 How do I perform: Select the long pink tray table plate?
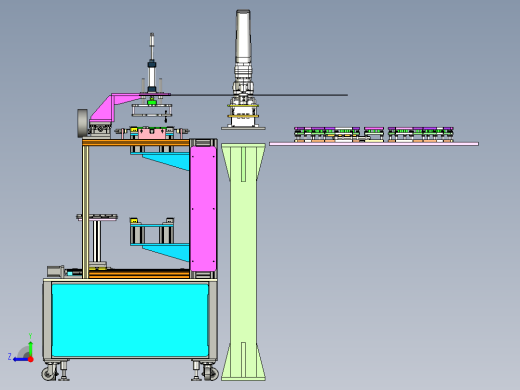click(x=374, y=144)
